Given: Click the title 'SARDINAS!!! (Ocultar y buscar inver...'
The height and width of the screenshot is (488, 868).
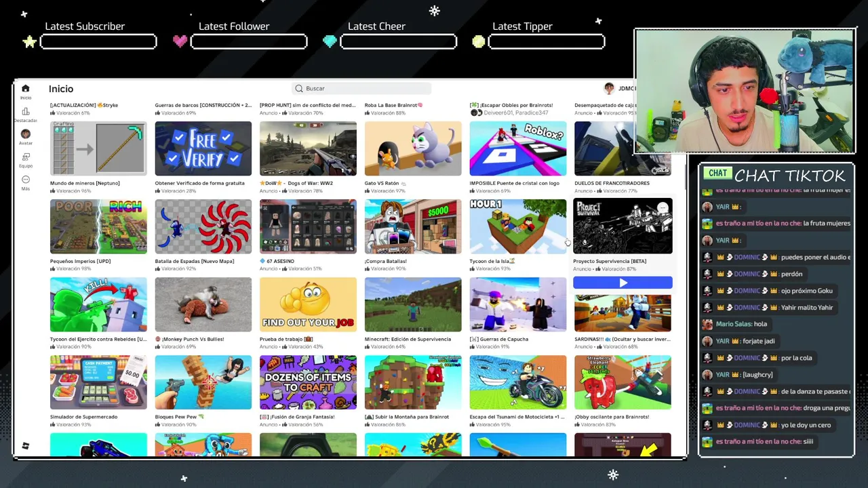Looking at the screenshot, I should pyautogui.click(x=622, y=339).
